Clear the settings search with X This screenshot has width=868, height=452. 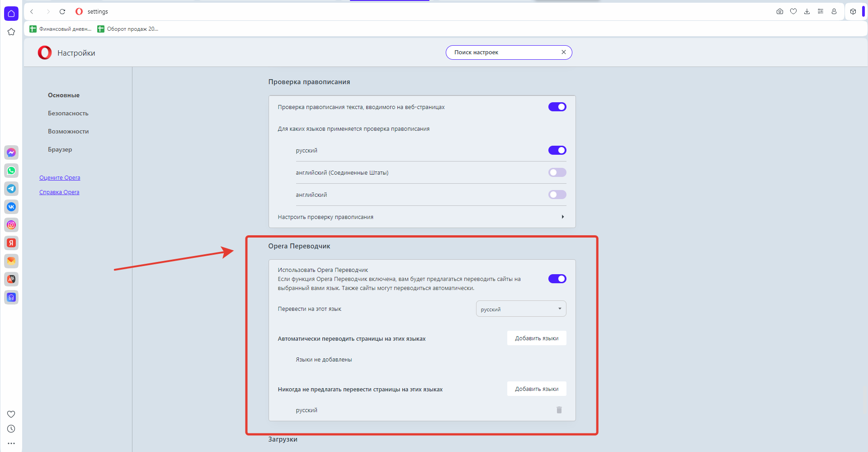[x=564, y=52]
